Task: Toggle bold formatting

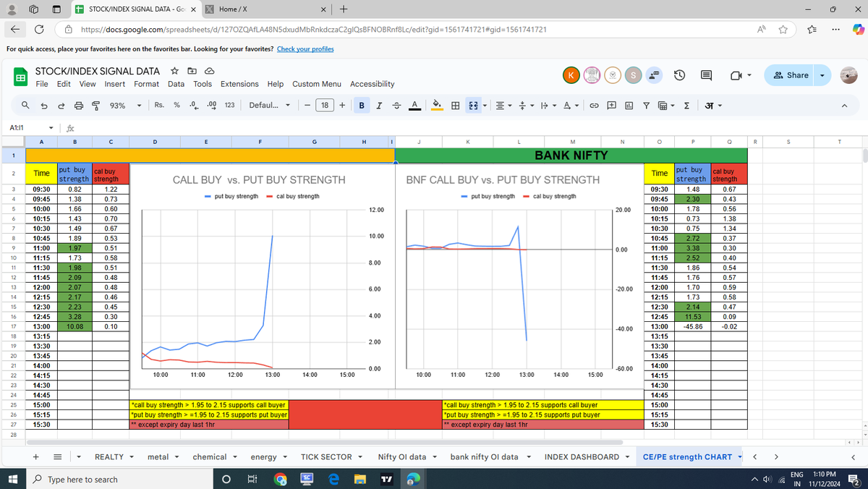Action: tap(362, 106)
